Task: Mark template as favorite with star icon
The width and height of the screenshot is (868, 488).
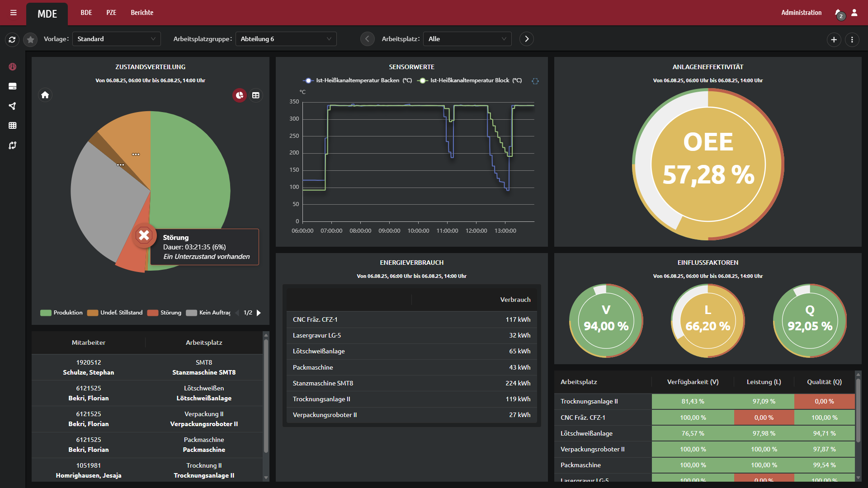Action: pyautogui.click(x=30, y=39)
